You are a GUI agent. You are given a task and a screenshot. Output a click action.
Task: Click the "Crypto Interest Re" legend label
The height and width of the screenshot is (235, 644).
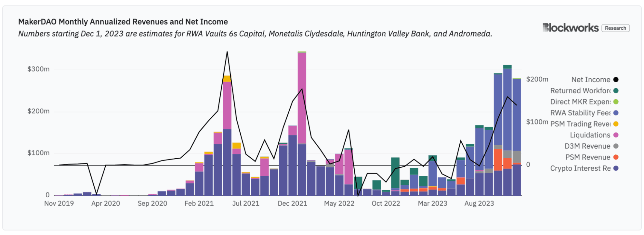580,168
